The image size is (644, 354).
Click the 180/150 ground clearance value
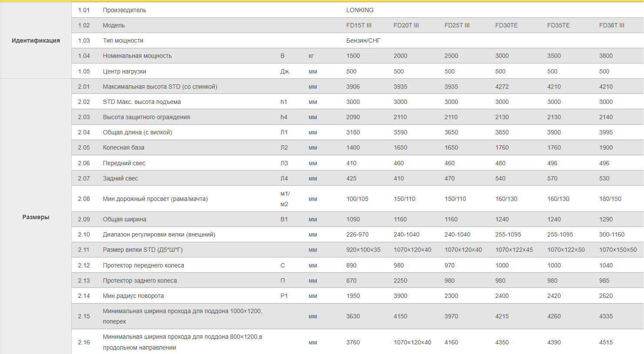(610, 199)
